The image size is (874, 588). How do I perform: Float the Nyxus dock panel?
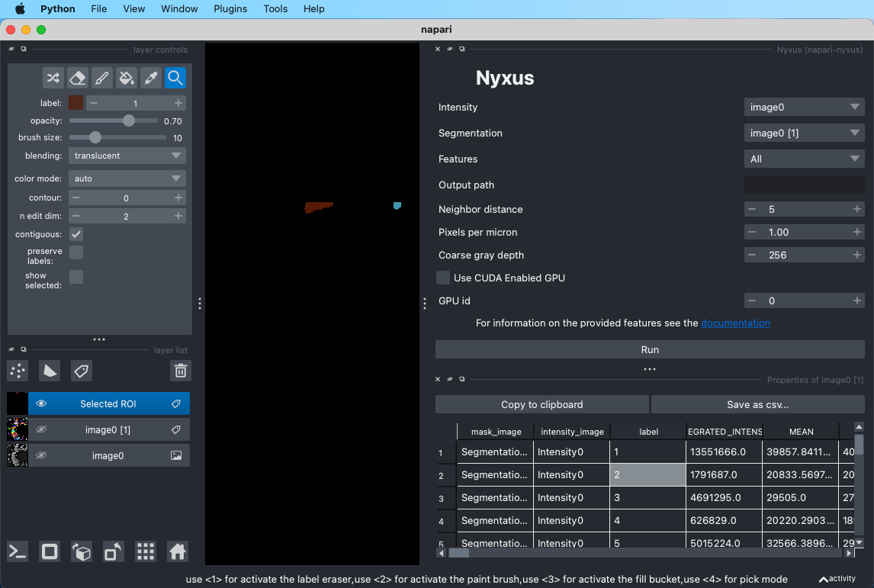pyautogui.click(x=462, y=49)
